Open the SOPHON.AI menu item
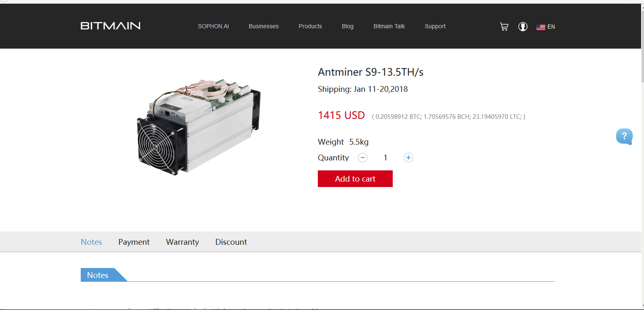 click(x=213, y=26)
